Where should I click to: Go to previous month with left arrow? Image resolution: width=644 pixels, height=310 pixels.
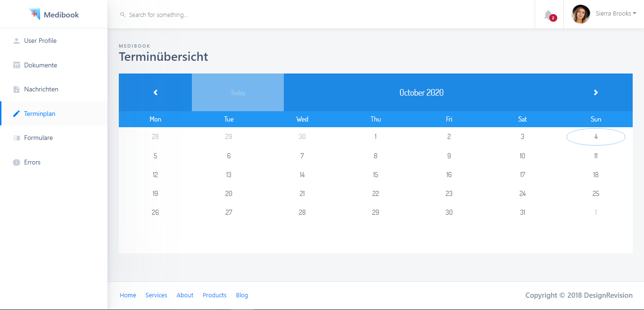click(156, 92)
